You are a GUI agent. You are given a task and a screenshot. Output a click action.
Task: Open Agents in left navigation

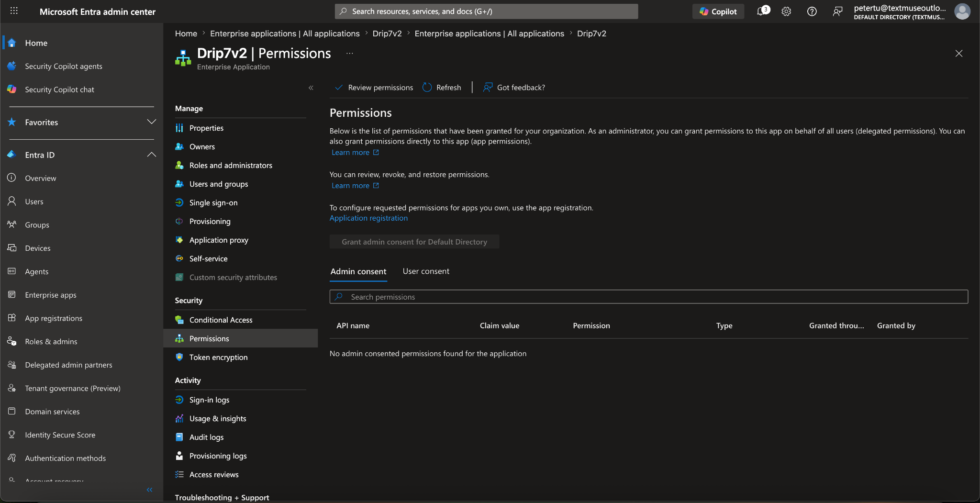point(37,271)
